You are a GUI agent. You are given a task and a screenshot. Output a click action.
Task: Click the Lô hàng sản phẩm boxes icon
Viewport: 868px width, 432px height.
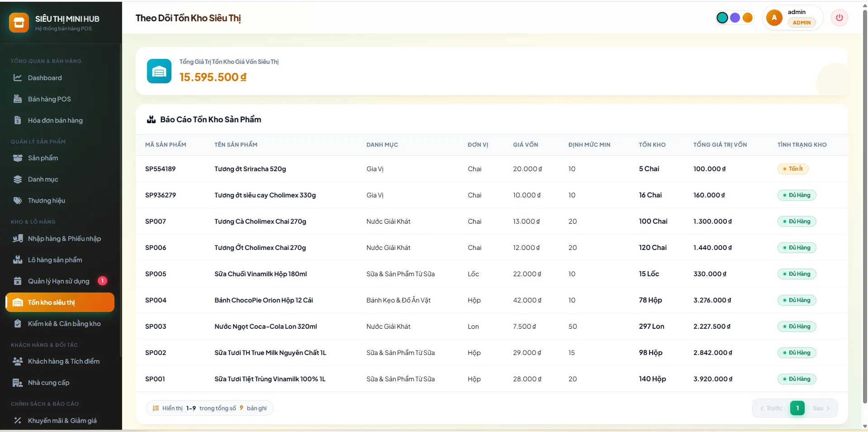pyautogui.click(x=18, y=260)
